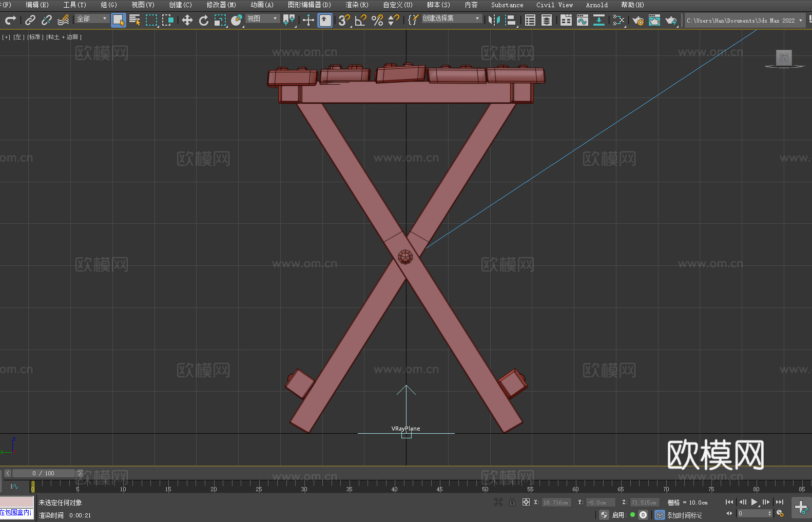
Task: Click the Play Animation button
Action: (754, 502)
